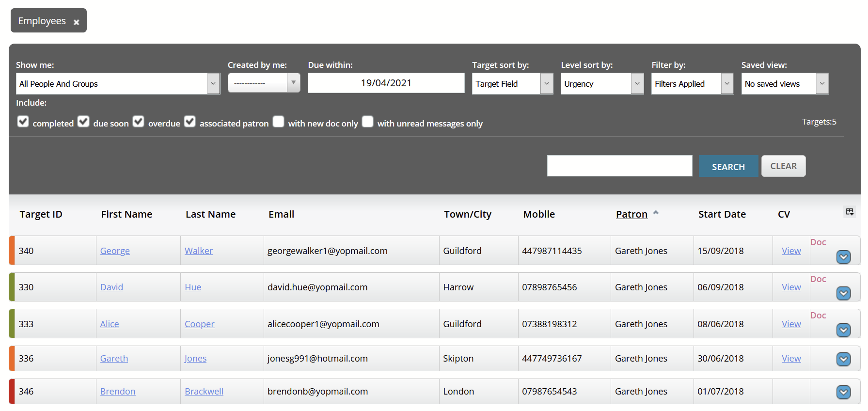Viewport: 868px width, 411px height.
Task: Click sort arrow next to Patron header
Action: point(656,212)
